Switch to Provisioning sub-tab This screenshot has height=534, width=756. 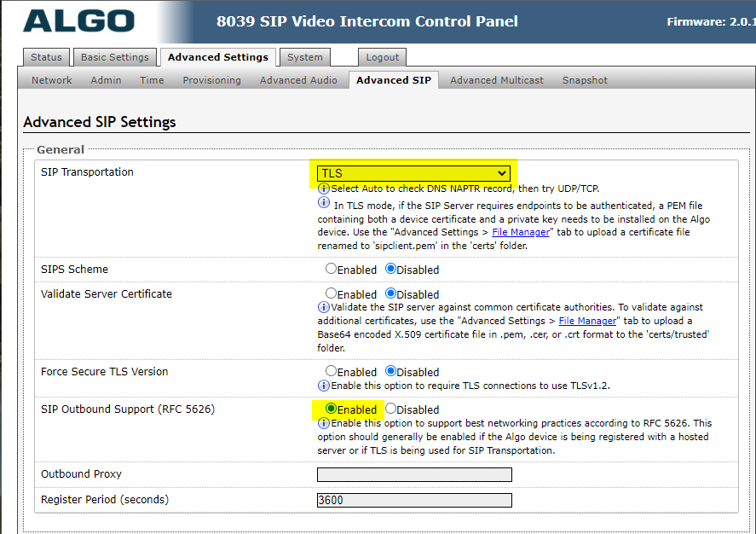coord(211,80)
